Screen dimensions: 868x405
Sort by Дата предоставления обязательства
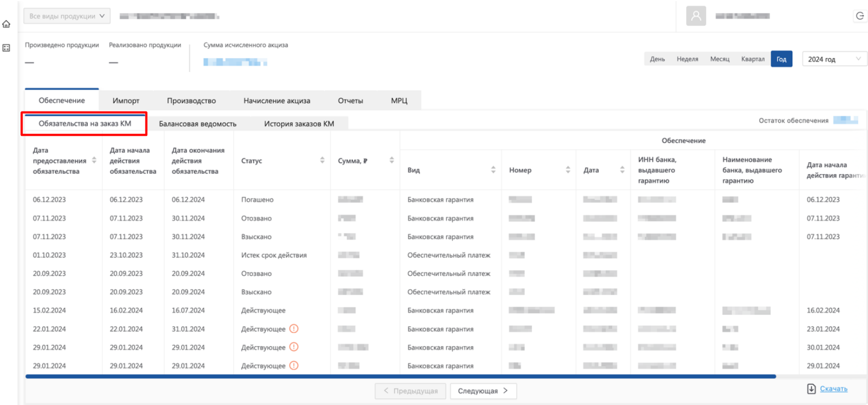point(94,160)
